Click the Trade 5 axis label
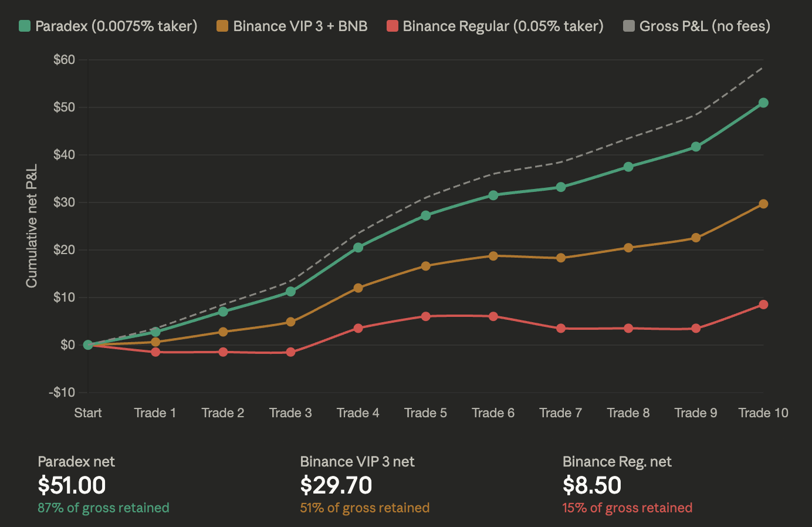The height and width of the screenshot is (527, 812). 425,413
